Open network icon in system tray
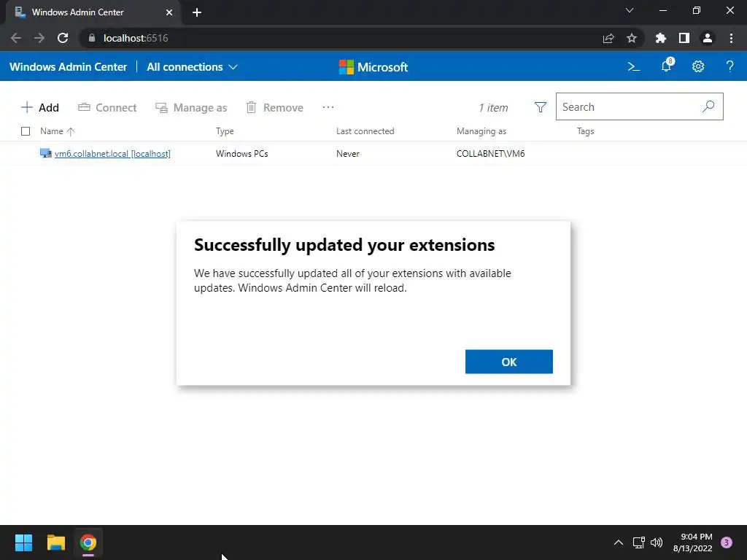 (x=639, y=542)
